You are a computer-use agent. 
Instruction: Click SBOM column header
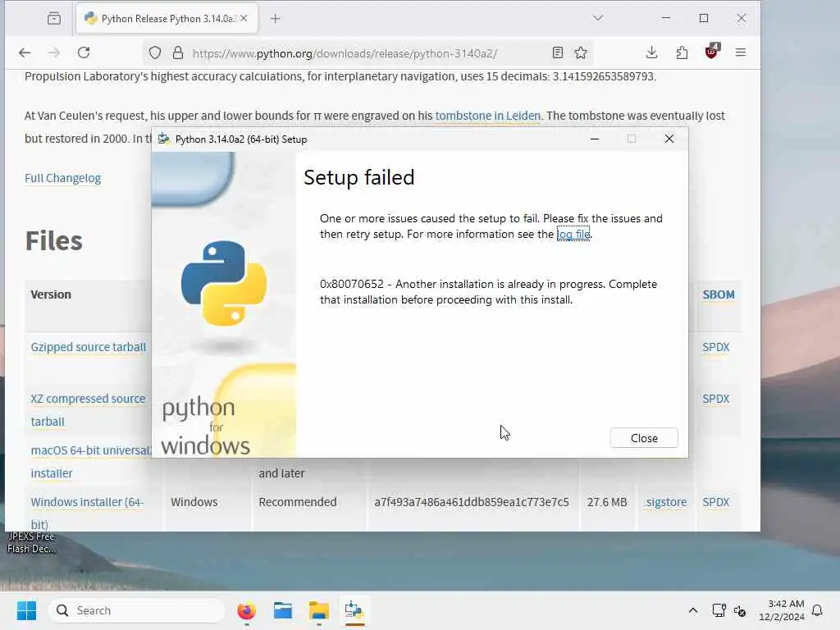point(719,294)
